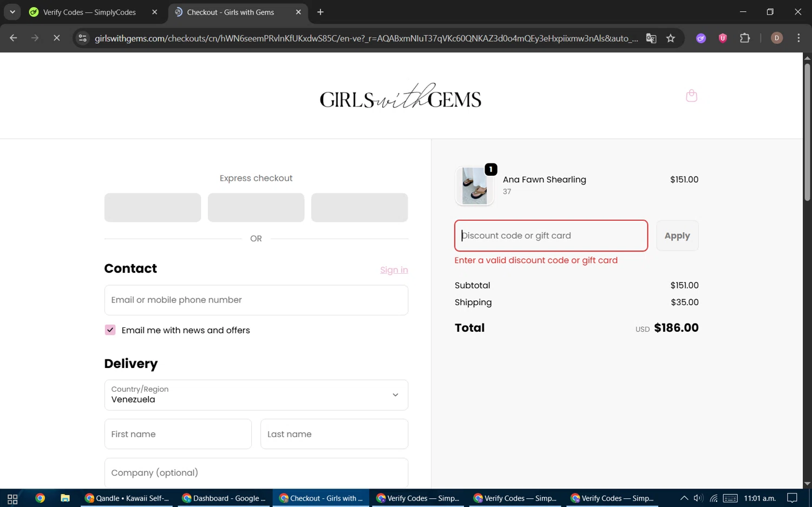This screenshot has width=812, height=507.
Task: Click the $186.00 total amount
Action: [676, 328]
